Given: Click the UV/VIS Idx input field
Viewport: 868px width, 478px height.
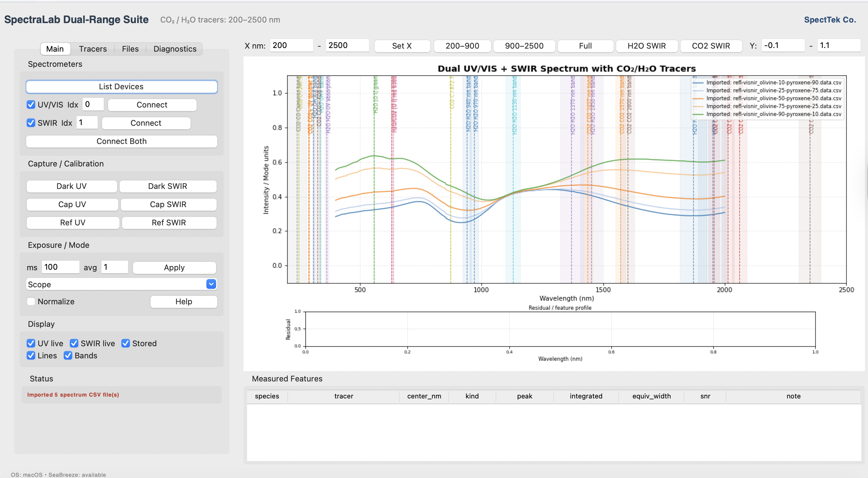Looking at the screenshot, I should tap(93, 104).
